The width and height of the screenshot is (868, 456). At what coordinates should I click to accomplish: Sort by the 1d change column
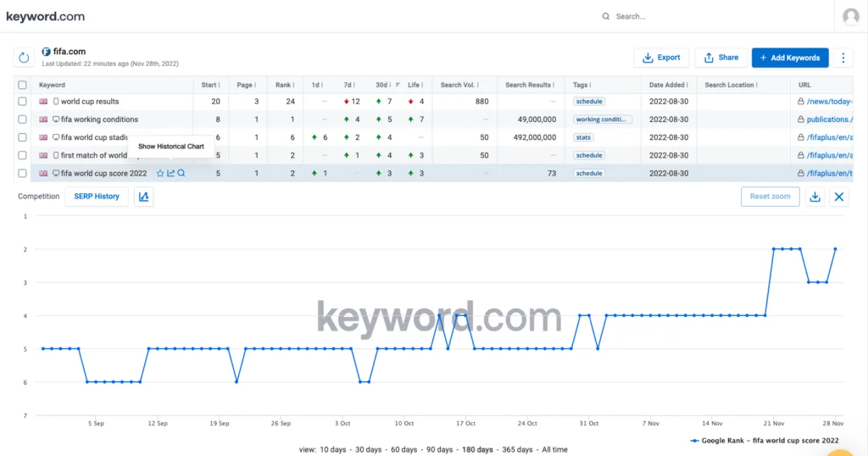[x=317, y=86]
